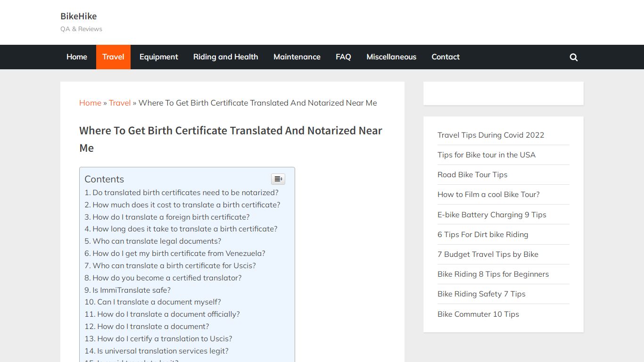644x362 pixels.
Task: Open the FAQ menu item
Action: click(343, 57)
